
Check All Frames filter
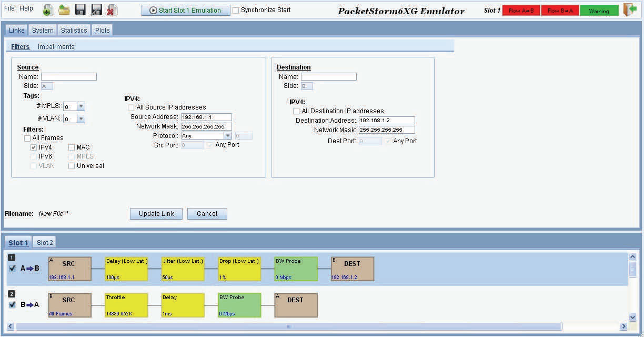(x=27, y=138)
